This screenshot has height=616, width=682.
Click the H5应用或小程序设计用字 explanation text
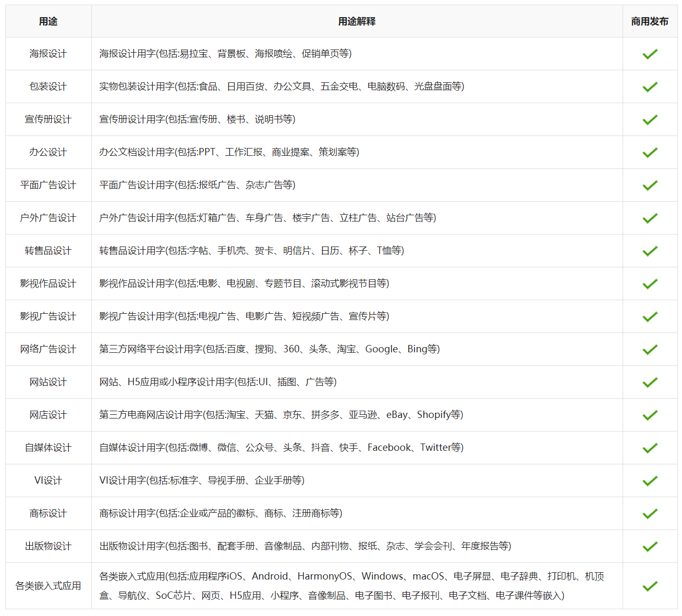pos(218,382)
